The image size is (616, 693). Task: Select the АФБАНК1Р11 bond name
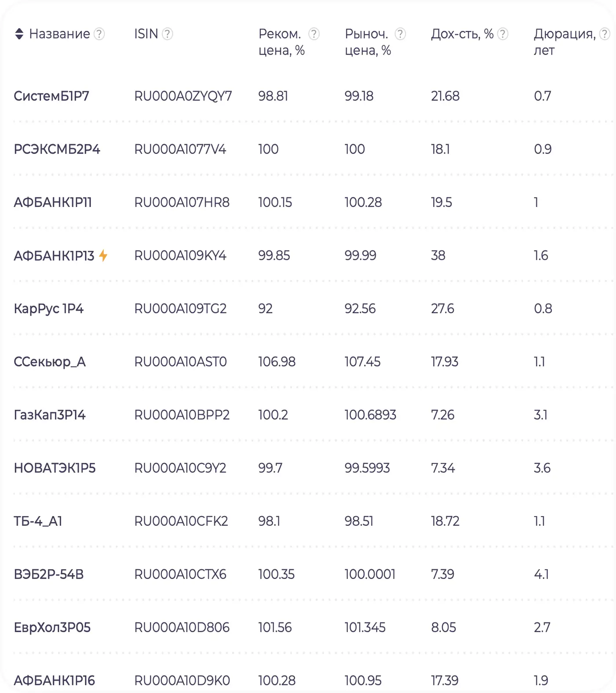(53, 202)
